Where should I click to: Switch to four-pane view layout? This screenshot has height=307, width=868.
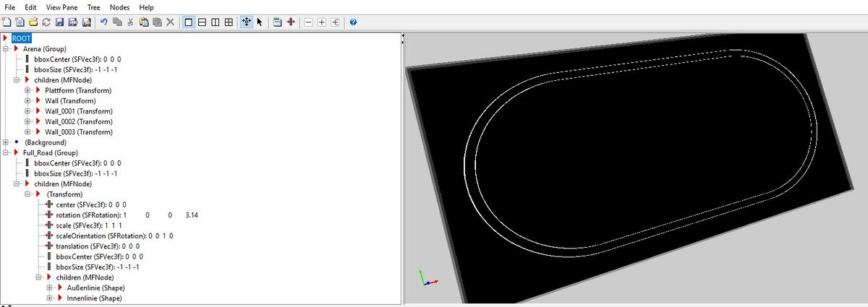pos(229,22)
